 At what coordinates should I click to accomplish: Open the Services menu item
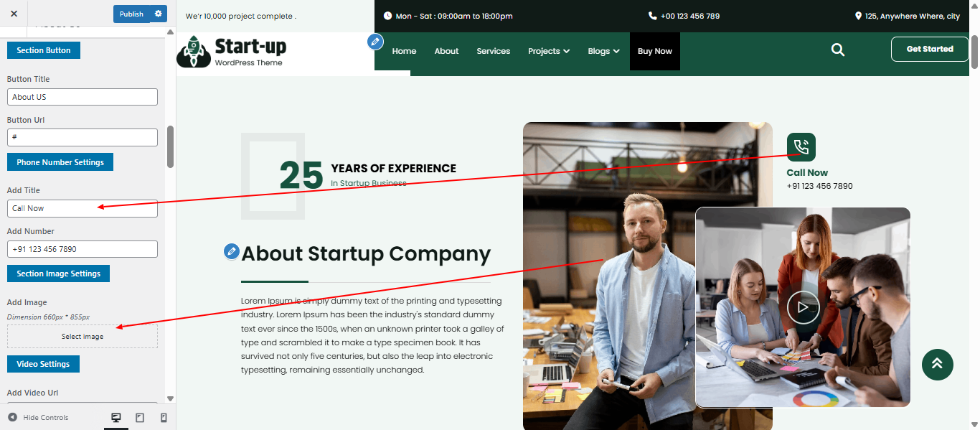[x=493, y=51]
